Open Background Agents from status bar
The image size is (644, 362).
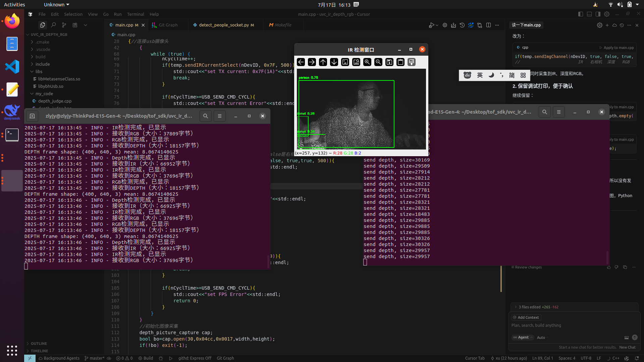[59, 358]
